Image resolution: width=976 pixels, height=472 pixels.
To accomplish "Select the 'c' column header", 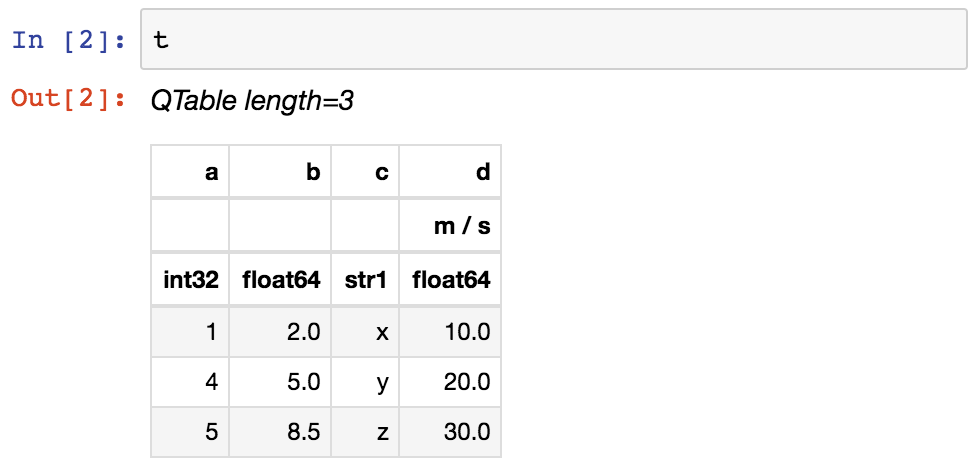I will click(381, 172).
